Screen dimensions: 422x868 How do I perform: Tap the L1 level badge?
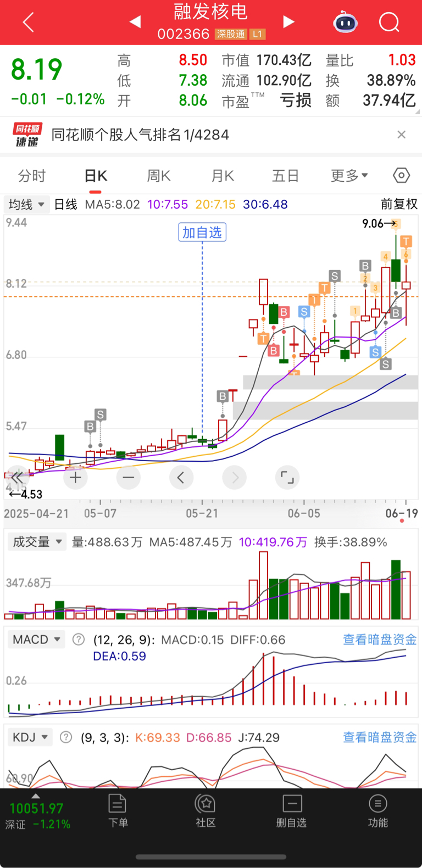258,34
